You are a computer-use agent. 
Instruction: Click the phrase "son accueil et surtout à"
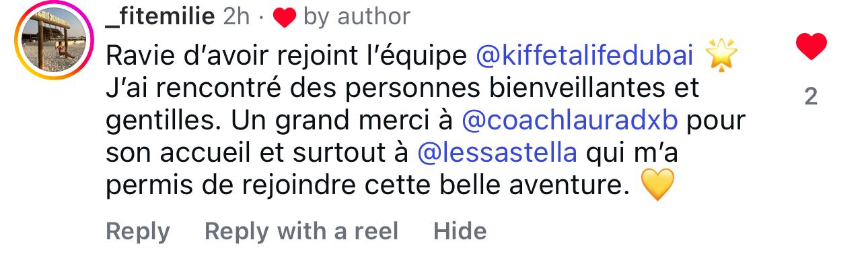pos(258,153)
